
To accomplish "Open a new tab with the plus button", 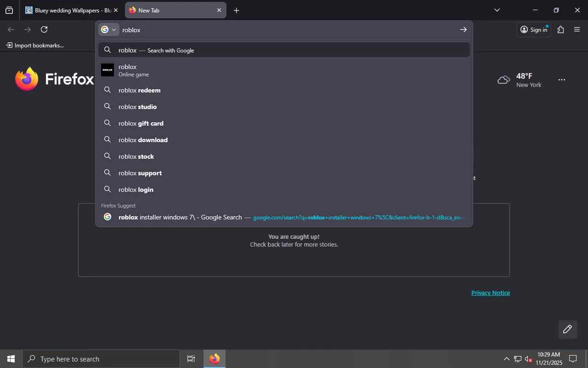I will pos(236,10).
